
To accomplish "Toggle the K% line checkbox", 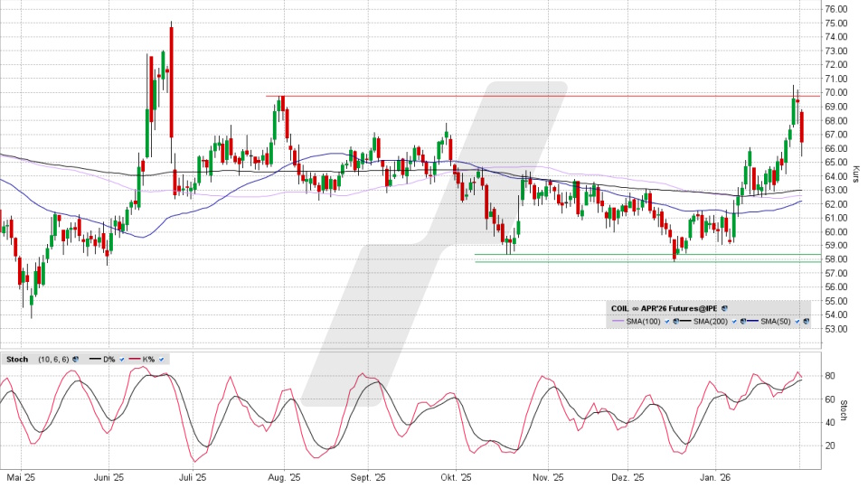I will (x=161, y=359).
